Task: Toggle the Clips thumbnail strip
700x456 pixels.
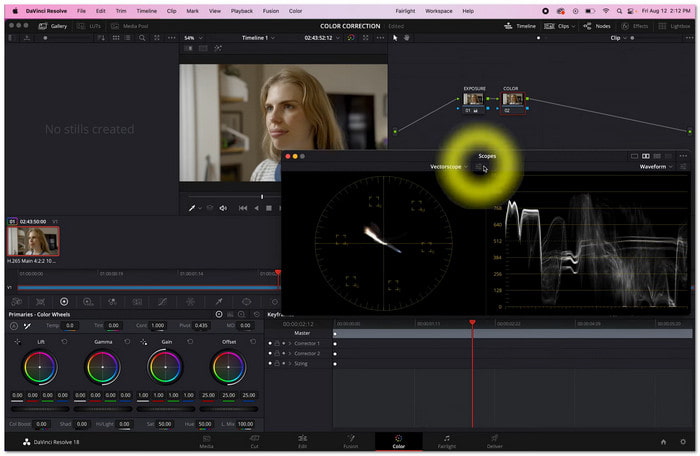Action: click(559, 26)
